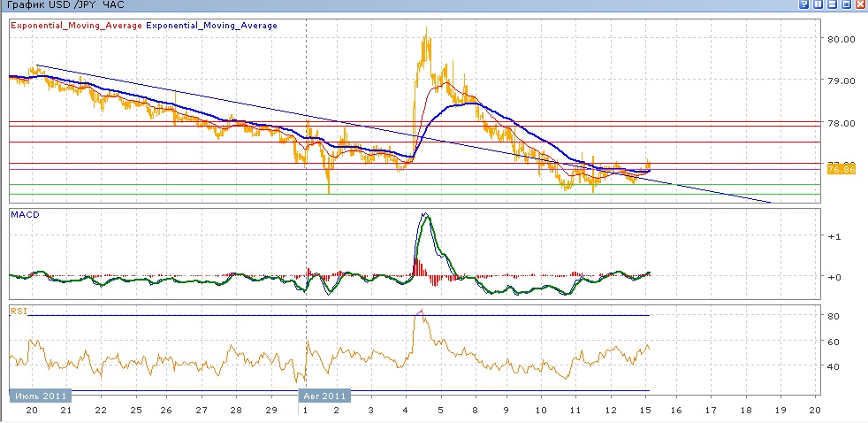Viewport: 868px width, 423px height.
Task: Click the MACD +1 scale label
Action: pyautogui.click(x=834, y=237)
